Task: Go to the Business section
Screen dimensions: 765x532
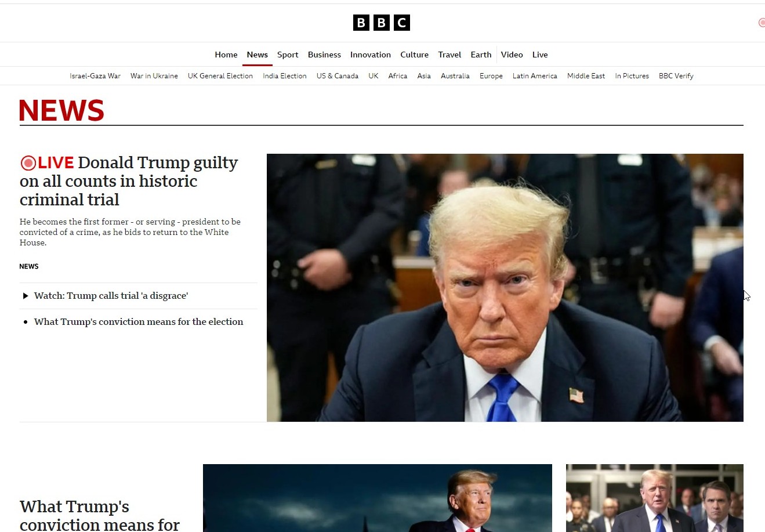Action: click(x=324, y=55)
